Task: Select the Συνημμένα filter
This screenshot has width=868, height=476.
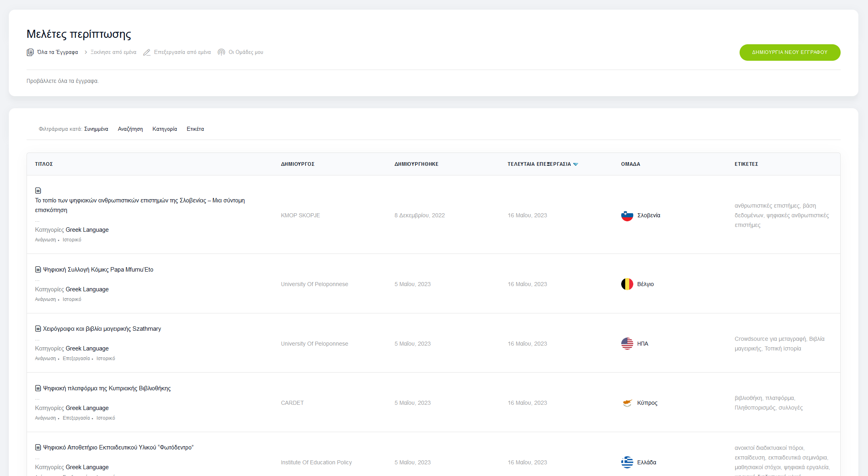Action: click(x=96, y=129)
